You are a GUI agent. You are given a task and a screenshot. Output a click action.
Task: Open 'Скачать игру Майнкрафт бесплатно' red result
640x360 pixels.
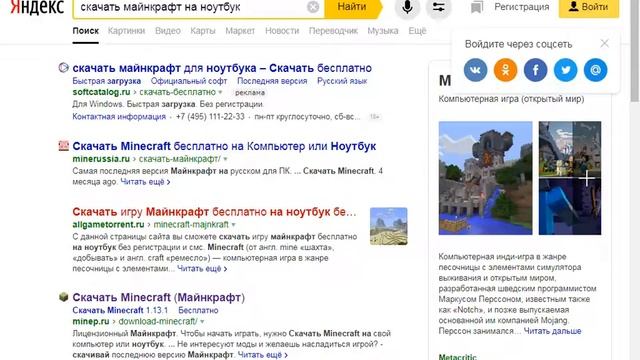click(x=214, y=212)
